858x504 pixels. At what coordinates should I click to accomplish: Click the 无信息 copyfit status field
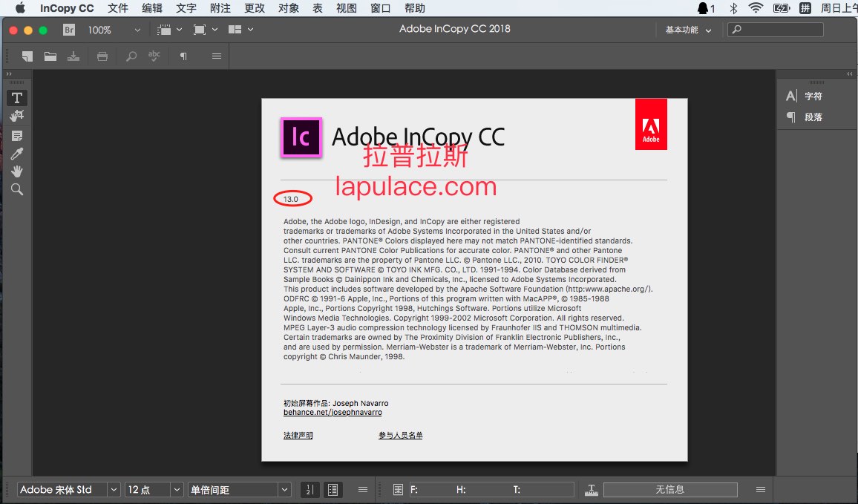point(670,490)
